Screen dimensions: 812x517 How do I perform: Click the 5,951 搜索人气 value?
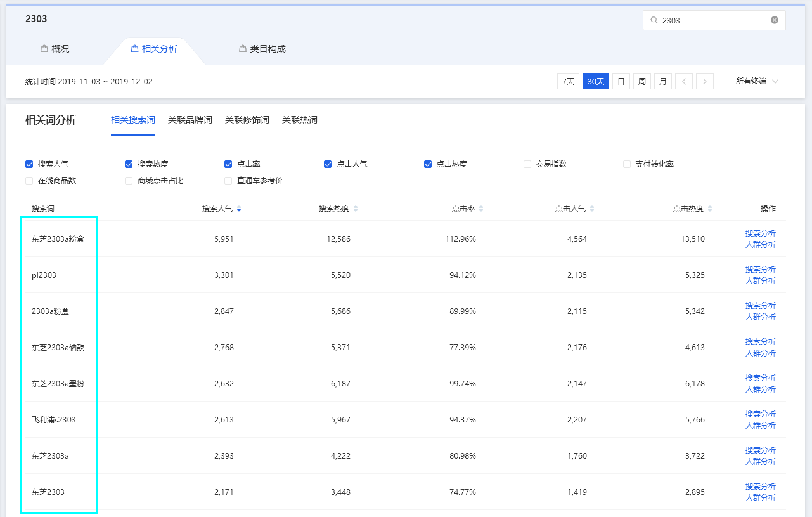coord(224,239)
